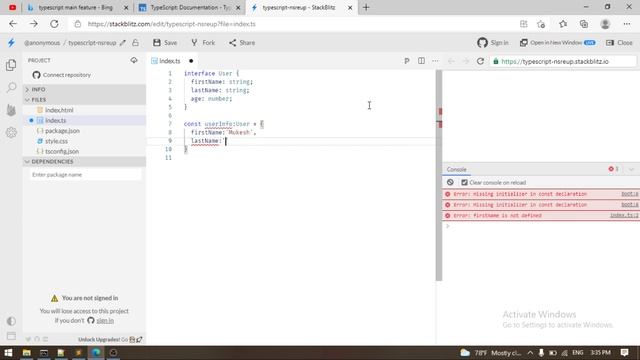The height and width of the screenshot is (360, 640).
Task: Split the editor view icon
Action: 421,61
